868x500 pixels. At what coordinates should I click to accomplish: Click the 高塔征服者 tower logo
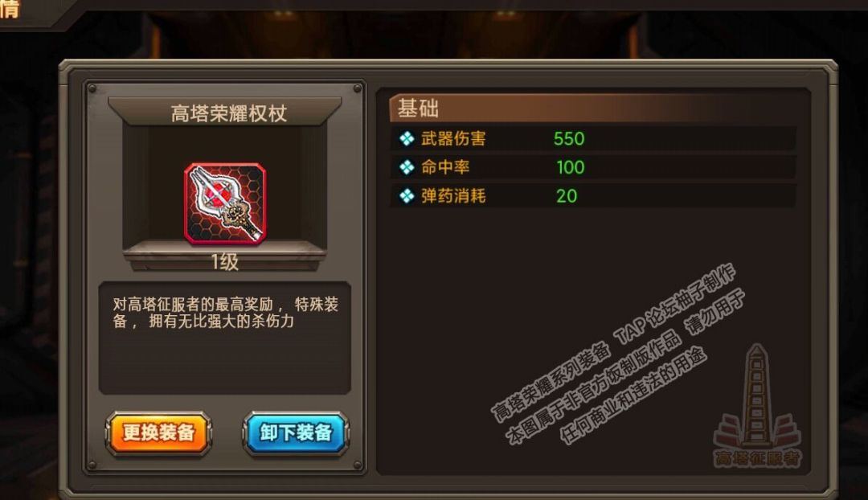point(757,406)
